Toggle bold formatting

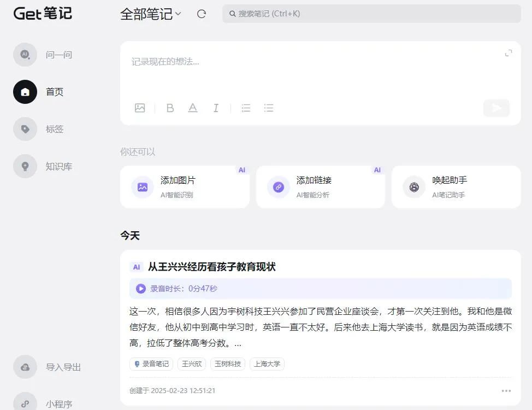point(170,108)
